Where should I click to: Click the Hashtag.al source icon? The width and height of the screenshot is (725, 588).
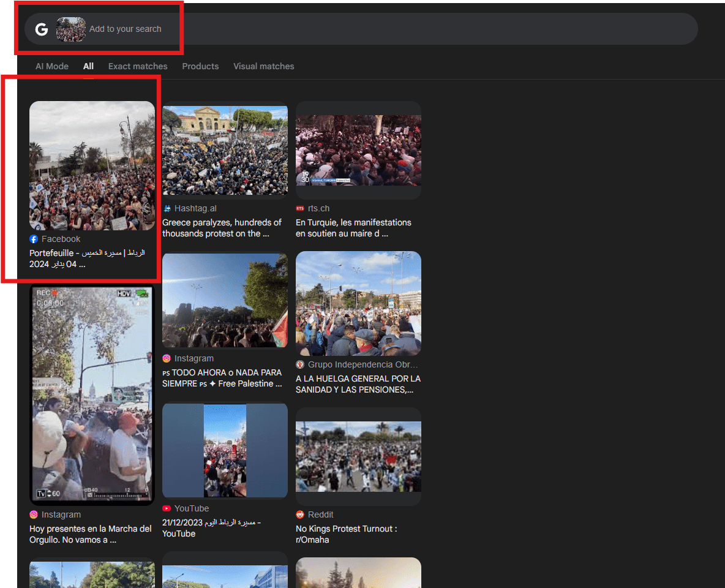click(167, 209)
